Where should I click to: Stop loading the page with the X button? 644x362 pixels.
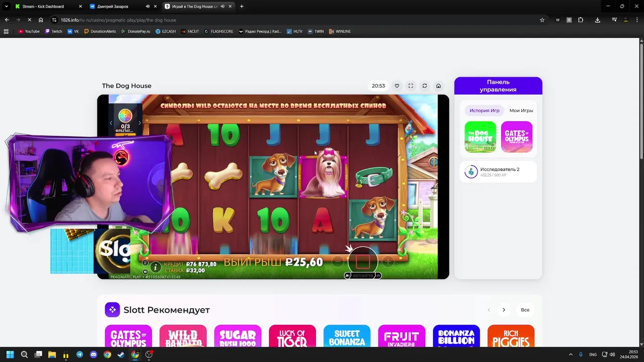click(29, 20)
